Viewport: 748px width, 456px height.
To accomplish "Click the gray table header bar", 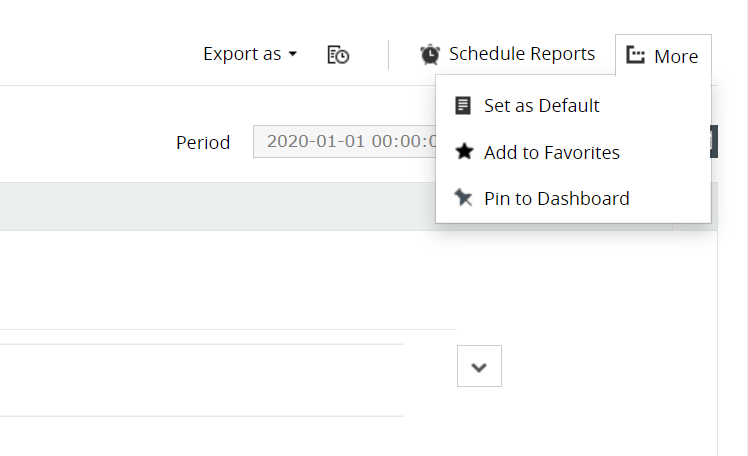I will coord(200,206).
